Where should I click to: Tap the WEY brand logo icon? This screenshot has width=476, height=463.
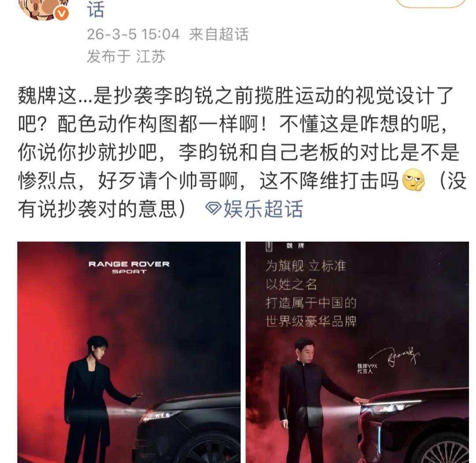(269, 246)
